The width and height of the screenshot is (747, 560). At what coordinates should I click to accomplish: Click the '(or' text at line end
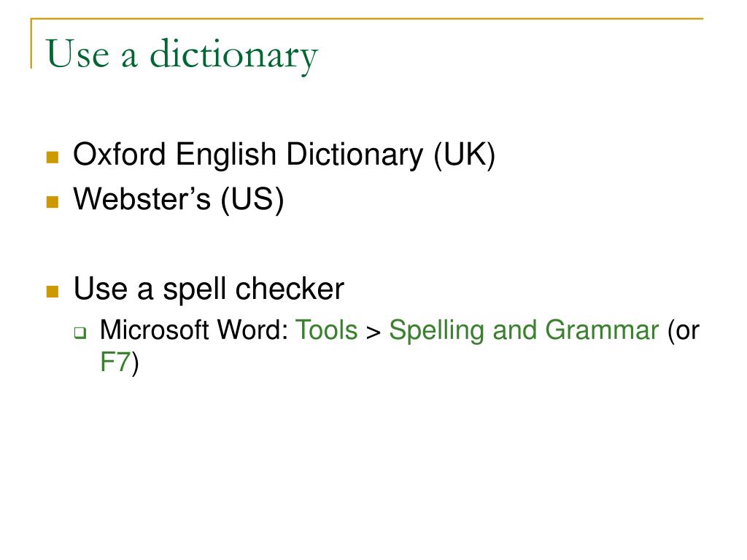684,331
